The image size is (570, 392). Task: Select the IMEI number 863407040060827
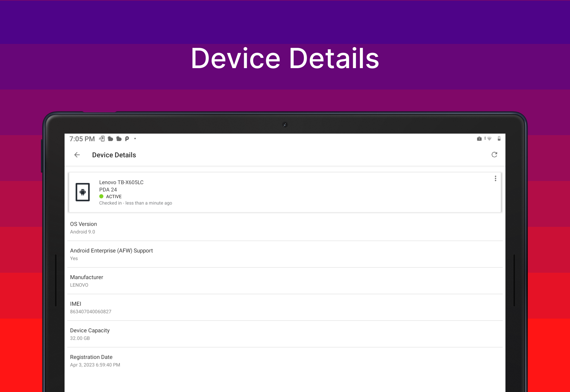(91, 312)
